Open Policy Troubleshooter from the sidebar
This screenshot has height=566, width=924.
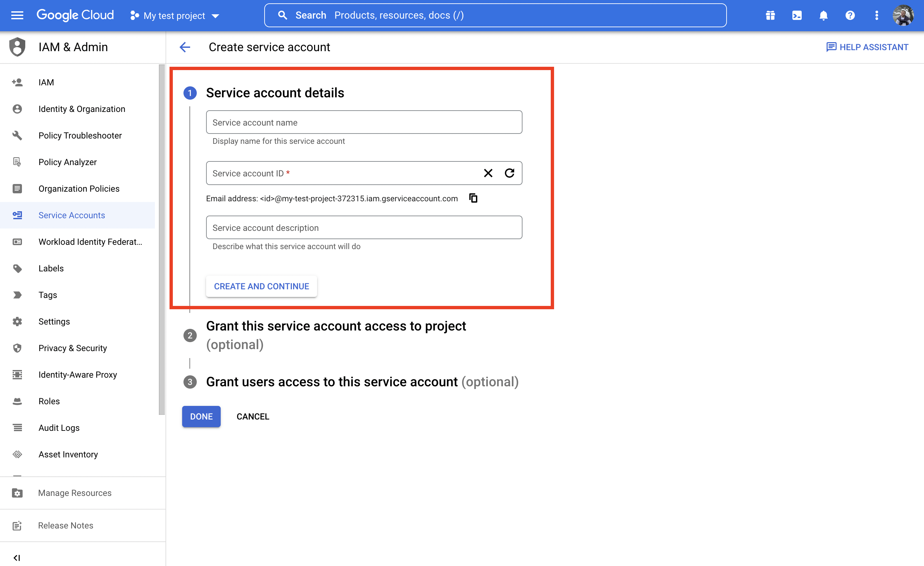pyautogui.click(x=80, y=135)
